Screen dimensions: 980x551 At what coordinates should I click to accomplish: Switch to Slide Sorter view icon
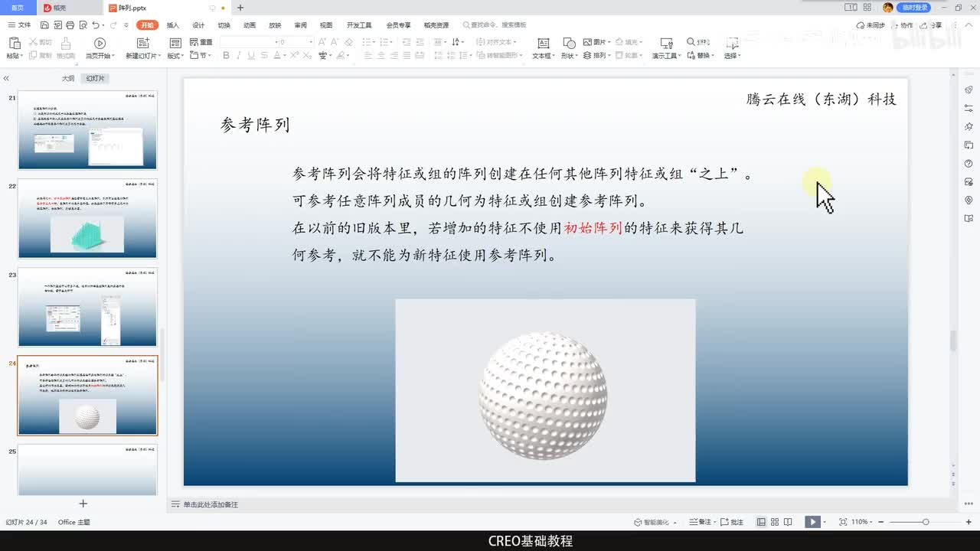775,522
